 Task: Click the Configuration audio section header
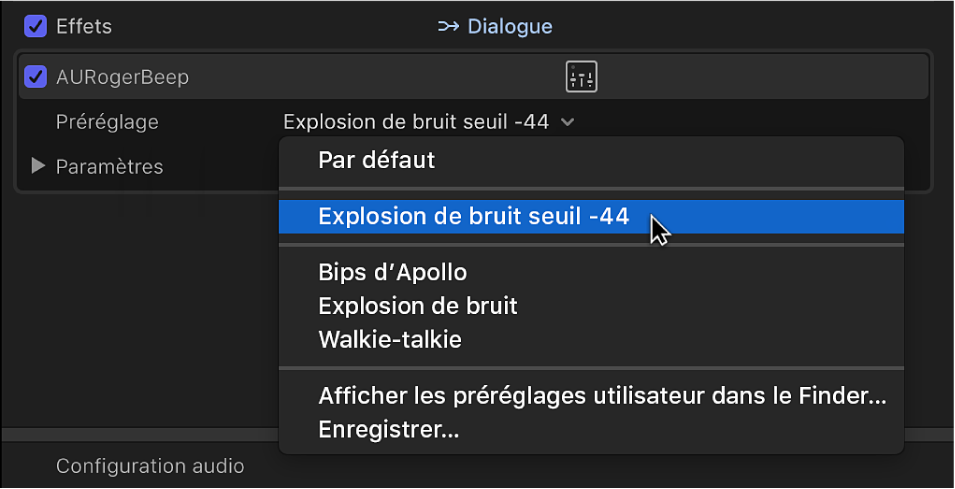pyautogui.click(x=150, y=466)
